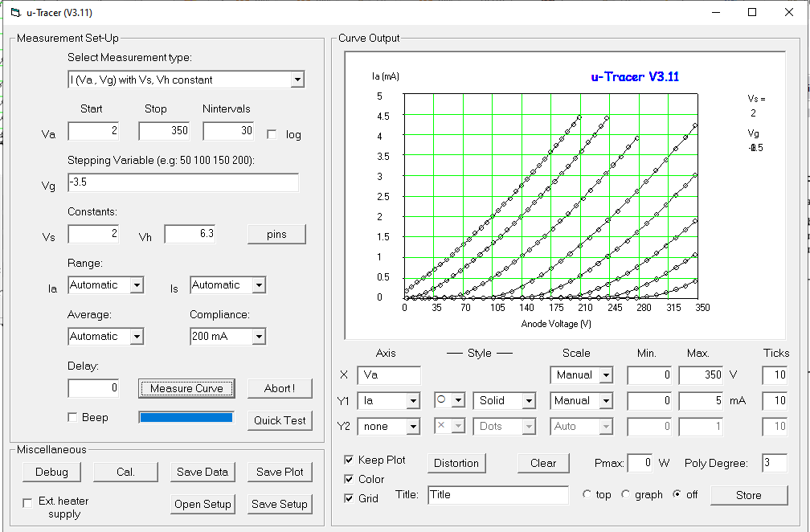Click the Pmax input field
This screenshot has height=532, width=810.
[x=640, y=463]
